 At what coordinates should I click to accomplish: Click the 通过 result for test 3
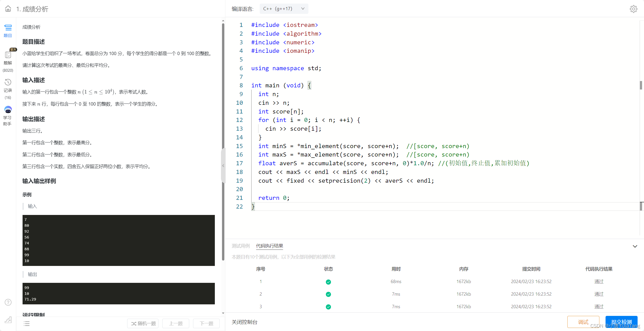click(599, 307)
